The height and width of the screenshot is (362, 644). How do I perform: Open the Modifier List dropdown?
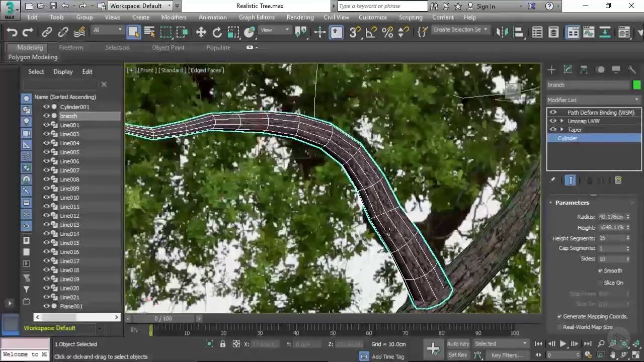(x=594, y=100)
